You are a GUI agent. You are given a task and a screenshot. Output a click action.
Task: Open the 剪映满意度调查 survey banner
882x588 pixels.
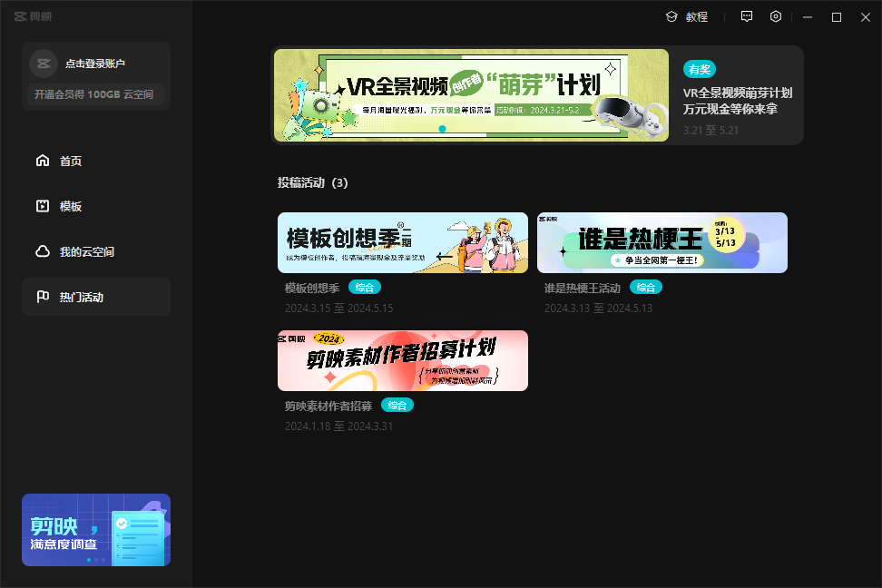click(x=96, y=530)
